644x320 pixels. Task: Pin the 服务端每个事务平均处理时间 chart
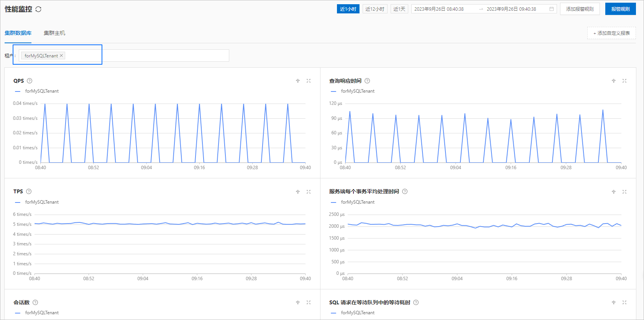point(614,192)
